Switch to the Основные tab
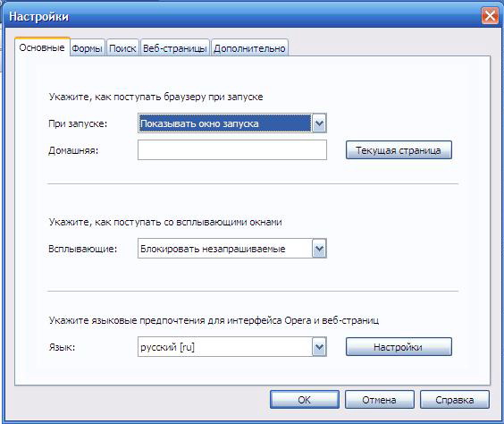Screen dimensions: 504x424 [42, 47]
